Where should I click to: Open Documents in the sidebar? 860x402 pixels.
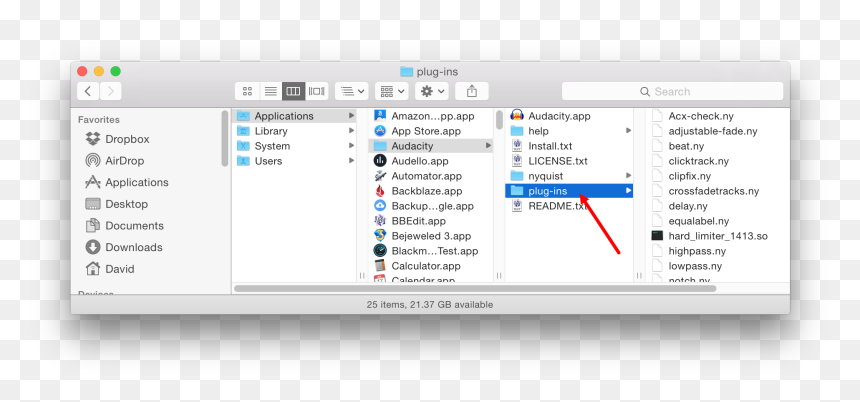coord(125,225)
